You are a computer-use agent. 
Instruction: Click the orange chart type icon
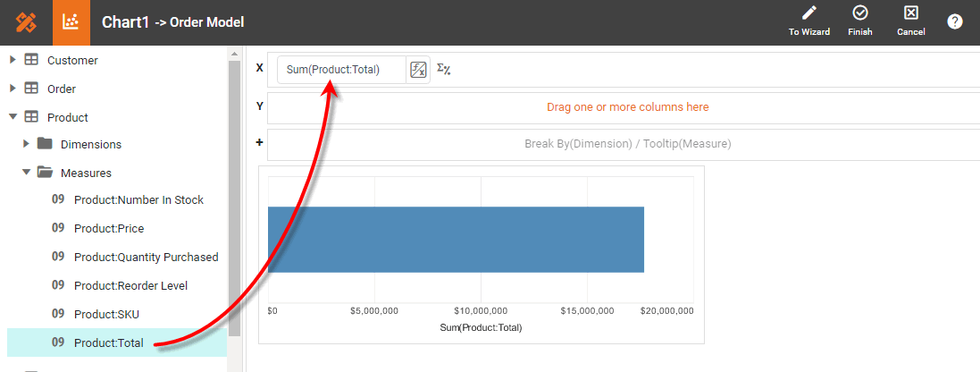[x=71, y=22]
